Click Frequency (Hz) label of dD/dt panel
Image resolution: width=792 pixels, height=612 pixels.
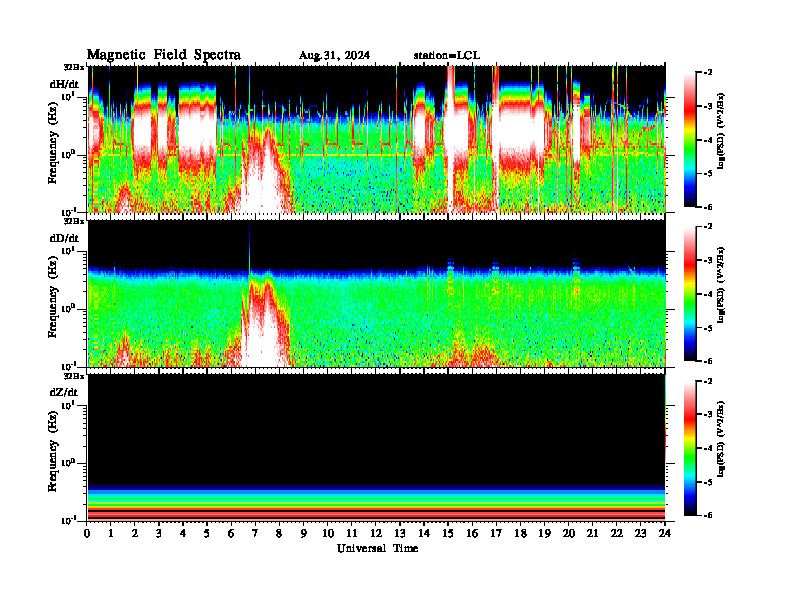pyautogui.click(x=53, y=298)
